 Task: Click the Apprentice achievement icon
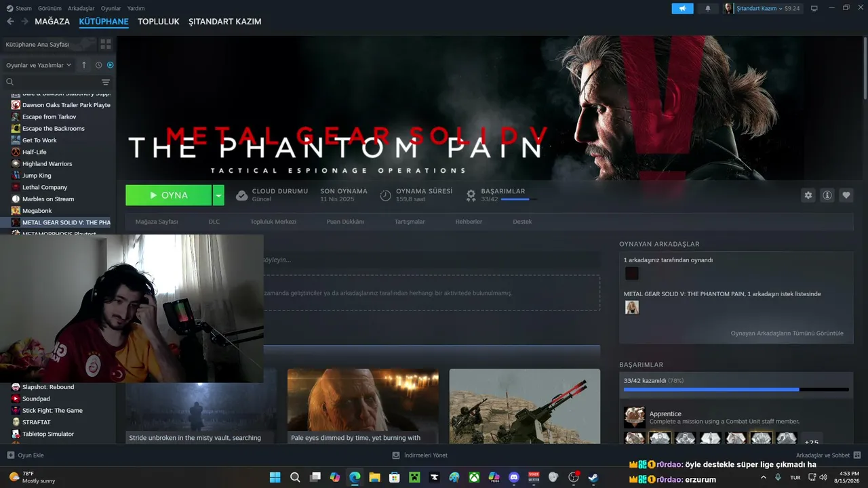coord(635,417)
